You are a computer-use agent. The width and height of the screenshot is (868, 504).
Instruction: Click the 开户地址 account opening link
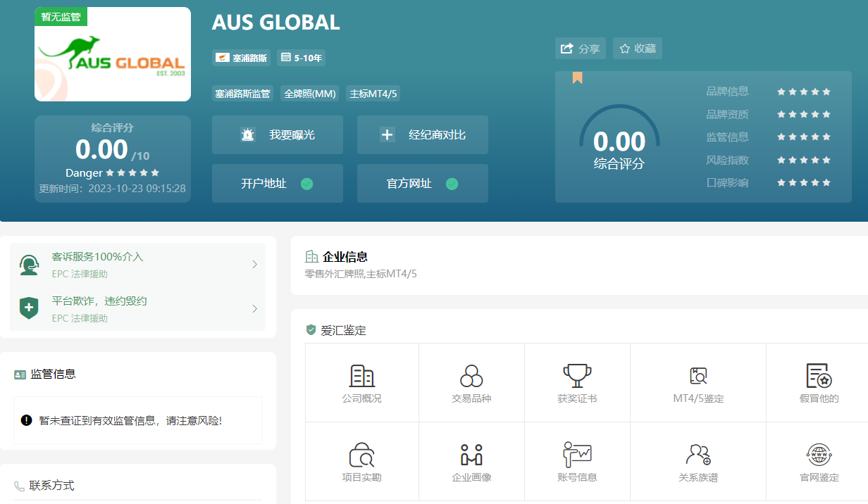pos(278,184)
